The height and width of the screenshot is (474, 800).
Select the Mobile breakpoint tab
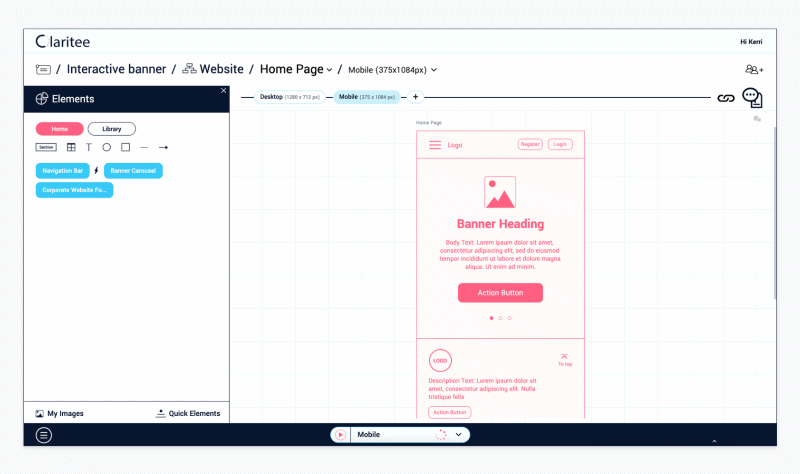(x=367, y=97)
